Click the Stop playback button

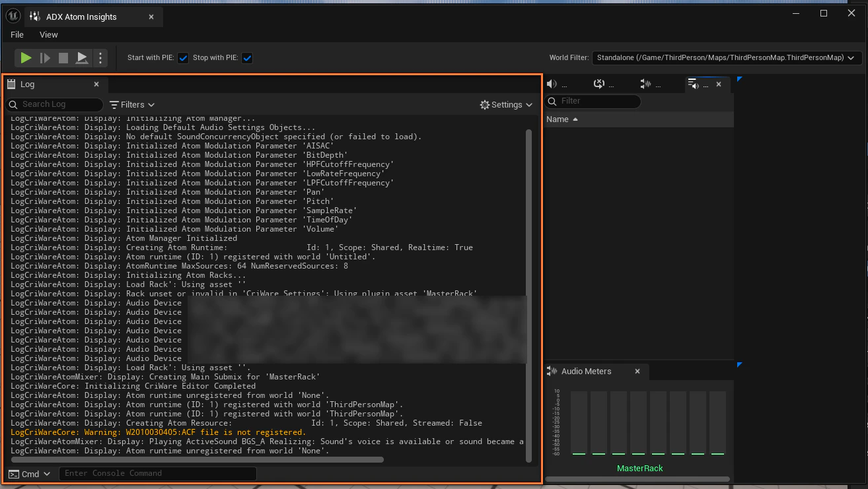click(63, 58)
